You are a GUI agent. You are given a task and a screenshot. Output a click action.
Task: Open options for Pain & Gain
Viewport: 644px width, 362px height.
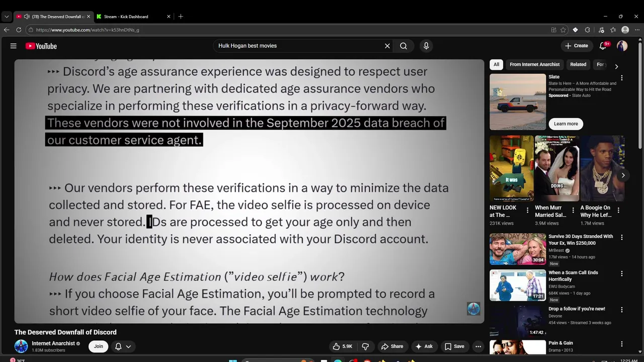click(x=622, y=344)
